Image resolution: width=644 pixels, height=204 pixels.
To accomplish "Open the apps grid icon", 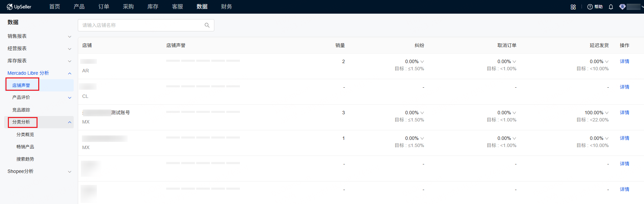I will click(x=573, y=7).
